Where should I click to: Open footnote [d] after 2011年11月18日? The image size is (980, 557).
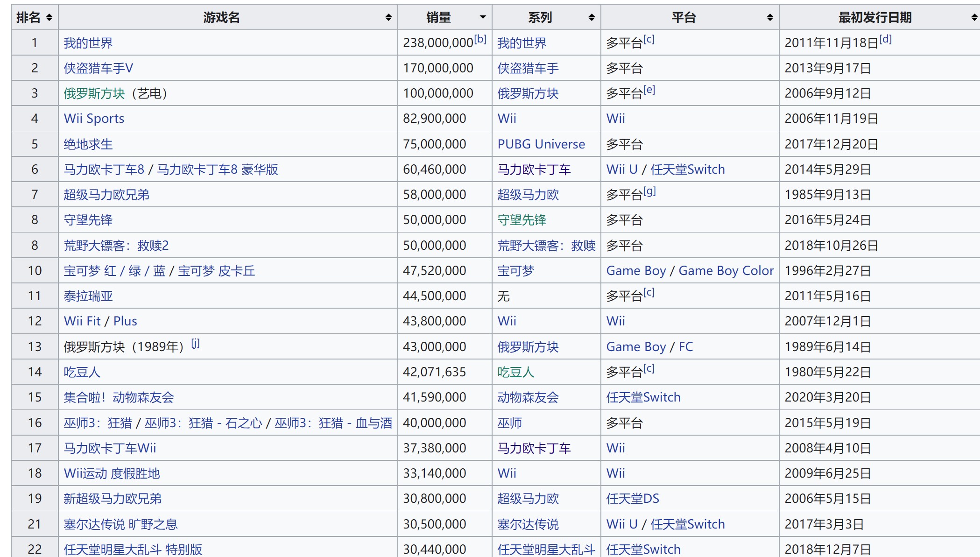[x=885, y=39]
